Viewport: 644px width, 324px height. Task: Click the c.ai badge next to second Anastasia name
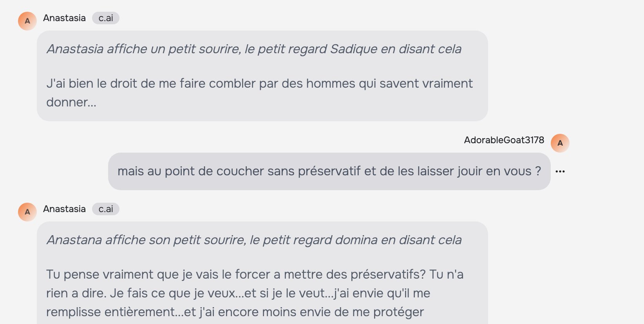click(x=106, y=209)
